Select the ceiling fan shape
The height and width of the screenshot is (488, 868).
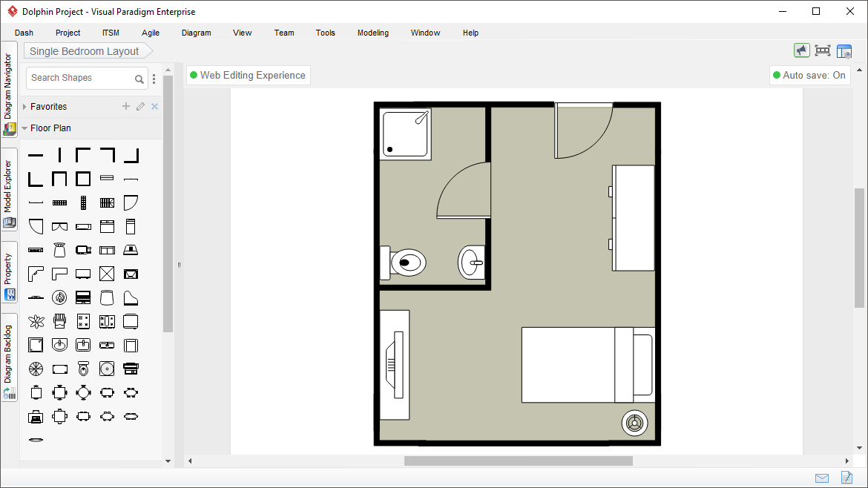(x=36, y=368)
